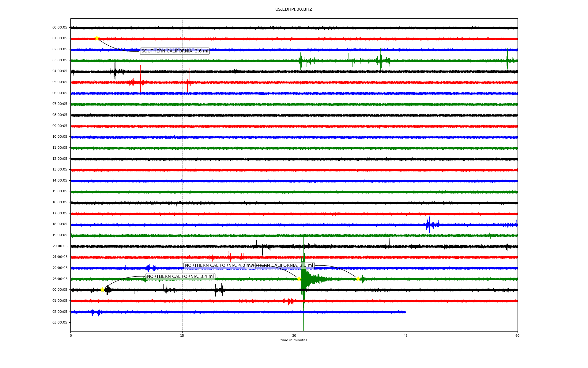Click the 'time in minutes' axis label

(x=293, y=340)
